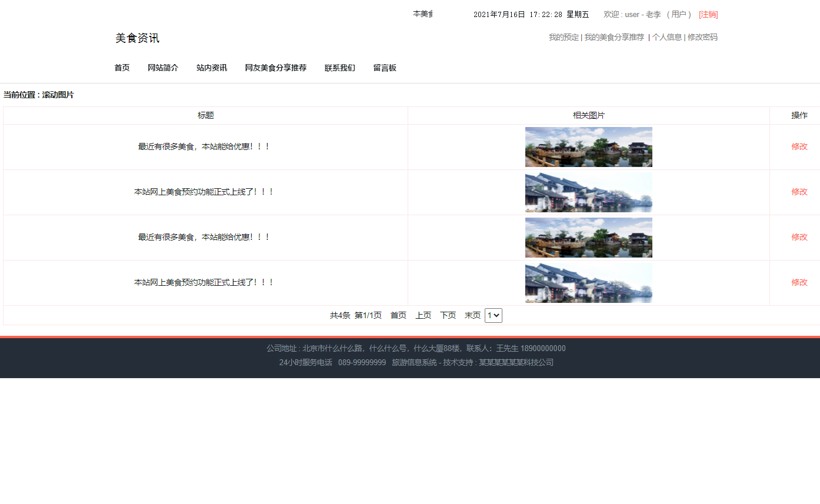Go to the 联系我们 section
820x504 pixels.
click(x=339, y=68)
